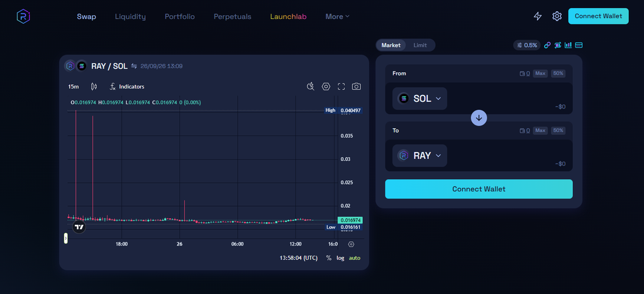Screen dimensions: 644x294
Task: Click the SOL token logo
Action: tap(404, 99)
